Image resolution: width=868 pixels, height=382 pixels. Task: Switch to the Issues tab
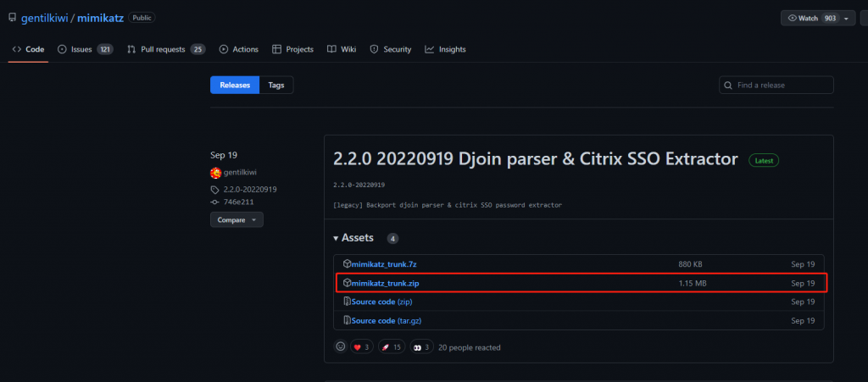86,49
